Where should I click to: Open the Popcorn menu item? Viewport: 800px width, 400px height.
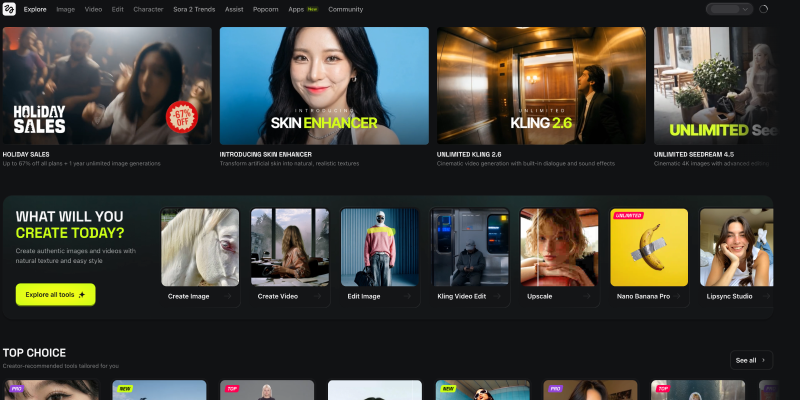(265, 9)
